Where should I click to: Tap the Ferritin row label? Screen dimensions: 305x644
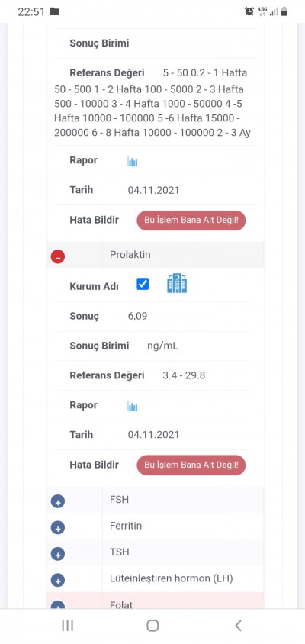(x=126, y=526)
